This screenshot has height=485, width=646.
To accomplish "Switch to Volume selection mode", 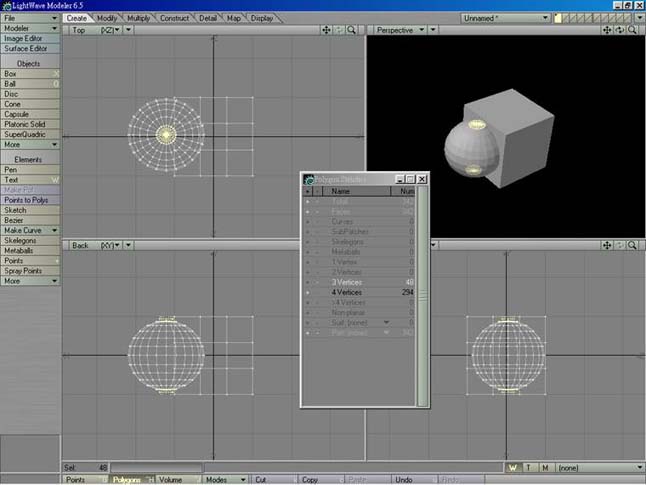I will 179,480.
